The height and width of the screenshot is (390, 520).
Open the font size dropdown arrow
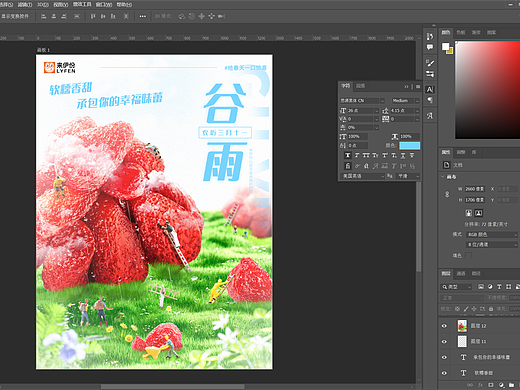click(377, 111)
